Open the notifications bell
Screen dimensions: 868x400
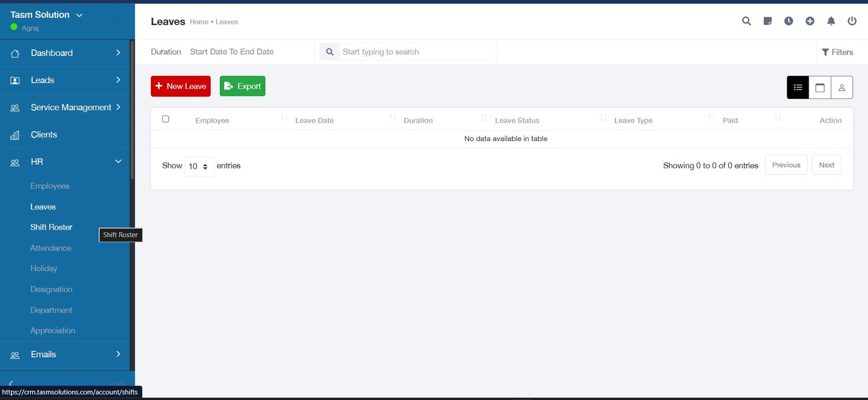831,21
